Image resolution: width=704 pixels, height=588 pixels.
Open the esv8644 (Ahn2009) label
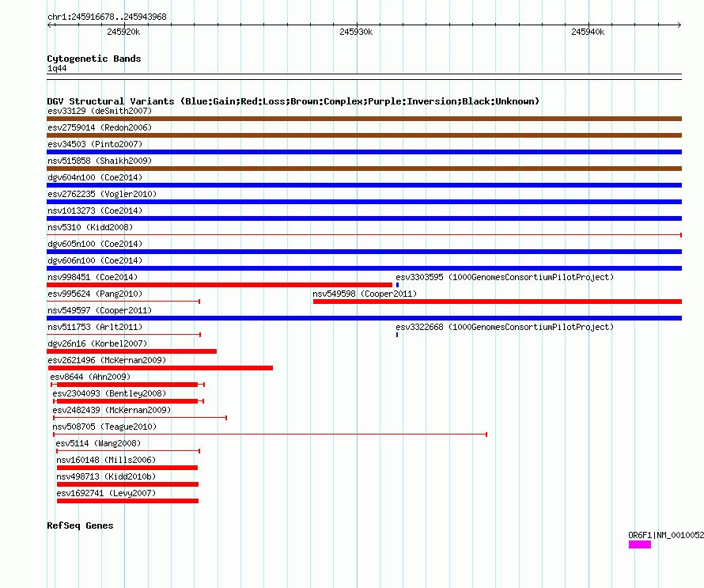point(90,377)
